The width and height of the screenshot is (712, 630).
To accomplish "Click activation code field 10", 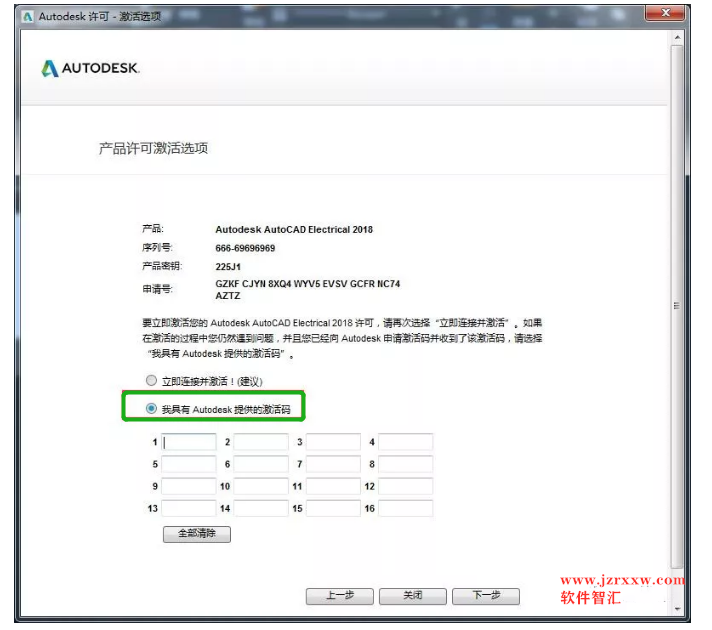I will click(x=261, y=486).
